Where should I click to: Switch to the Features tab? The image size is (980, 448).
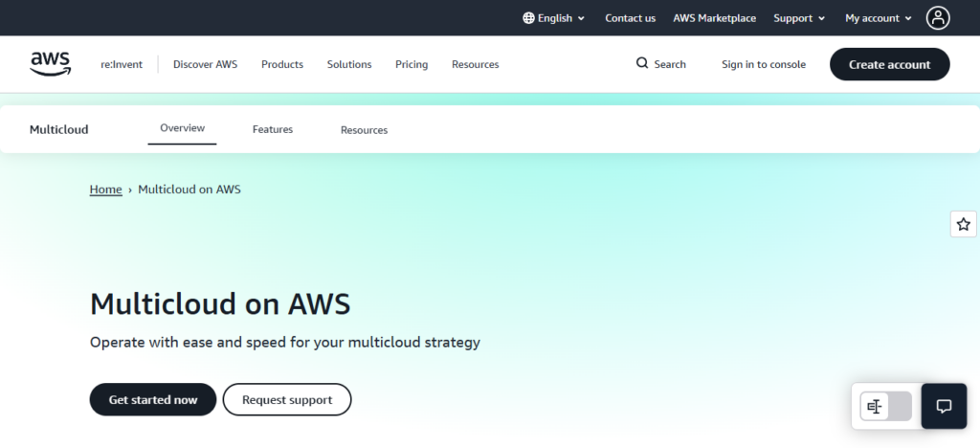(273, 129)
